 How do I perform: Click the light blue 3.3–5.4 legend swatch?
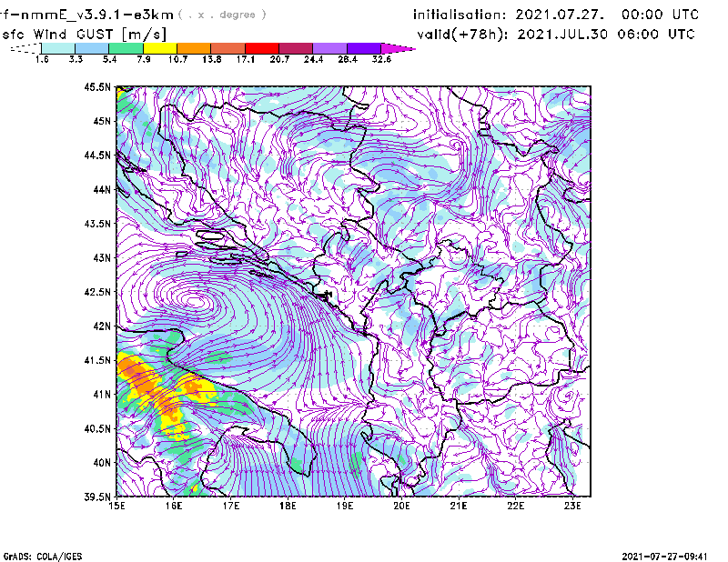point(92,48)
